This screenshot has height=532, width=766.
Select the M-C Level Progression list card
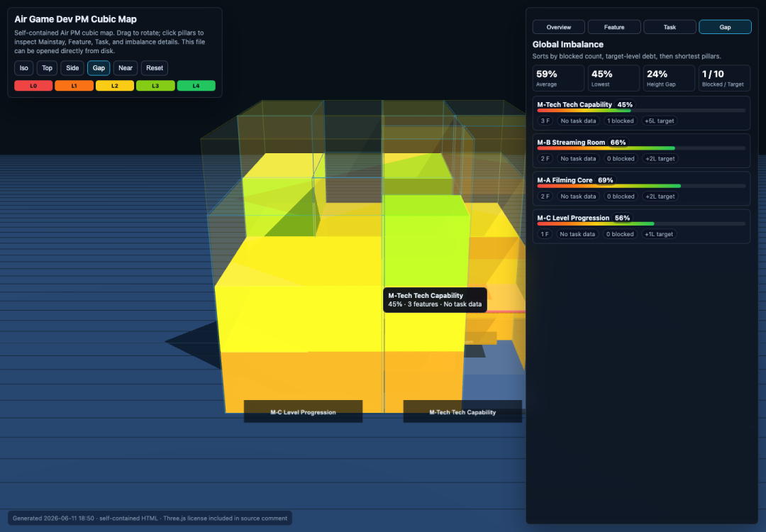click(x=641, y=226)
